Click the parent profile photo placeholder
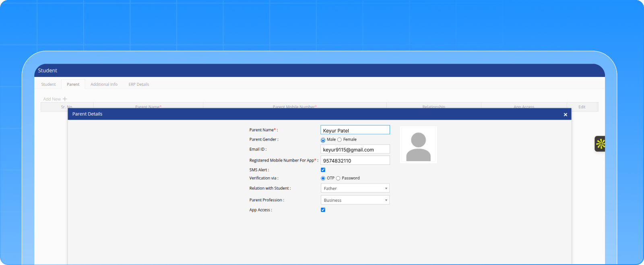 pos(418,145)
